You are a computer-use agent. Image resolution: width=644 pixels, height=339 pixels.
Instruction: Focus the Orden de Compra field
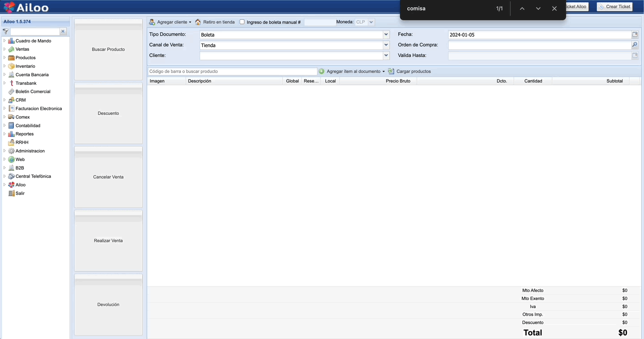pos(540,45)
